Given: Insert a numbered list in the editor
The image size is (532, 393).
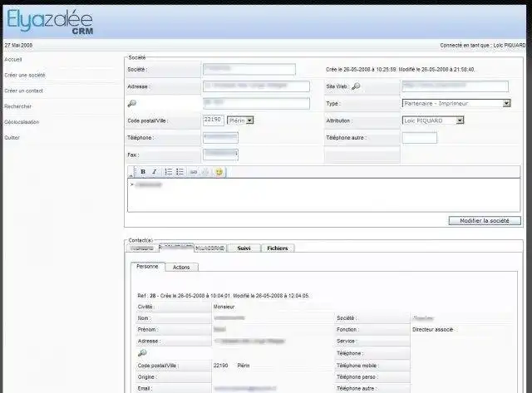Looking at the screenshot, I should tap(168, 172).
